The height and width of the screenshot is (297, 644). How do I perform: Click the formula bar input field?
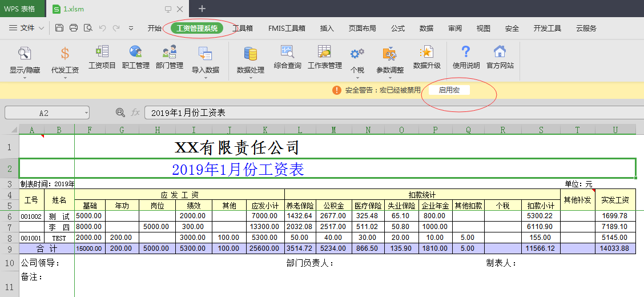click(388, 113)
